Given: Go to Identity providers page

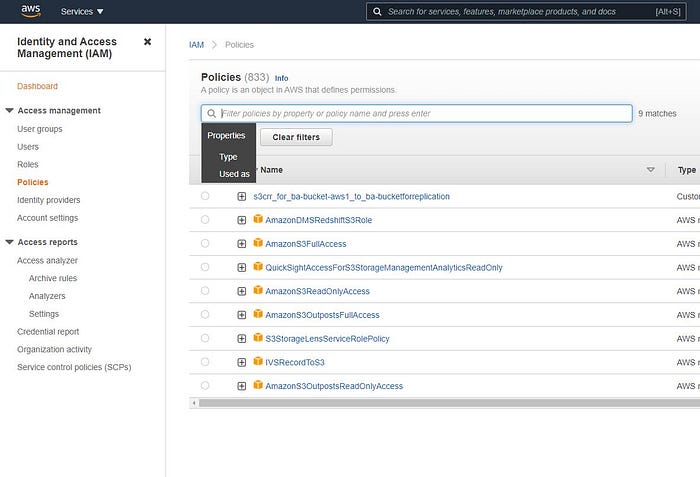Looking at the screenshot, I should click(x=48, y=200).
